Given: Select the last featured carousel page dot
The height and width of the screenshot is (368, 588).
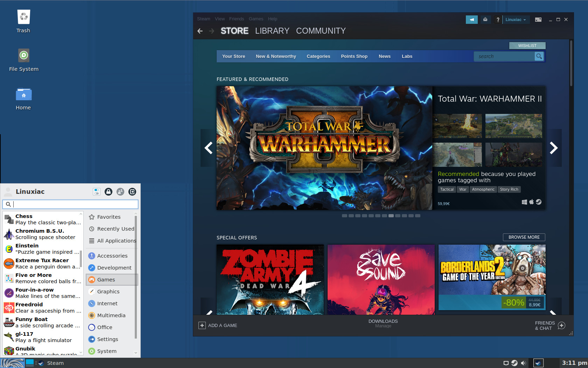Looking at the screenshot, I should 418,216.
